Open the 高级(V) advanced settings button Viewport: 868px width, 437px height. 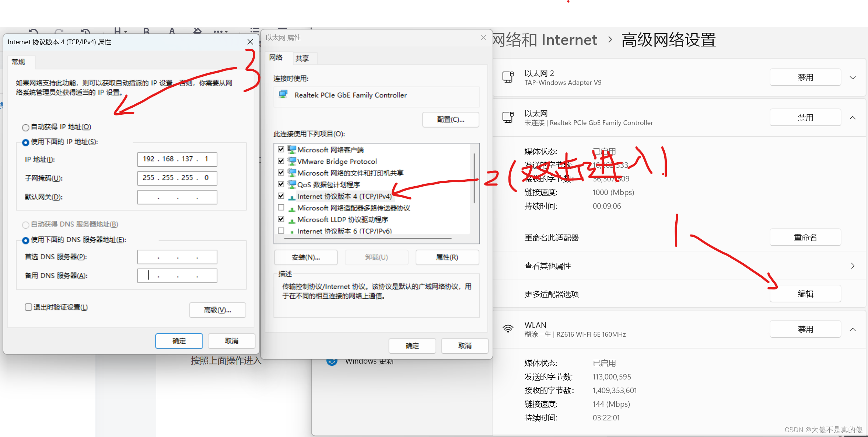tap(217, 310)
